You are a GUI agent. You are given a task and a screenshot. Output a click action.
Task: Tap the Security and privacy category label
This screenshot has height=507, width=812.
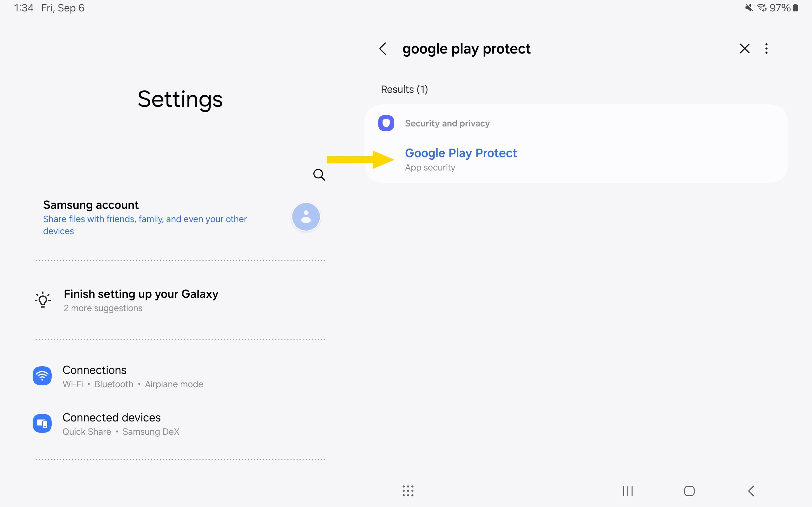pyautogui.click(x=447, y=123)
